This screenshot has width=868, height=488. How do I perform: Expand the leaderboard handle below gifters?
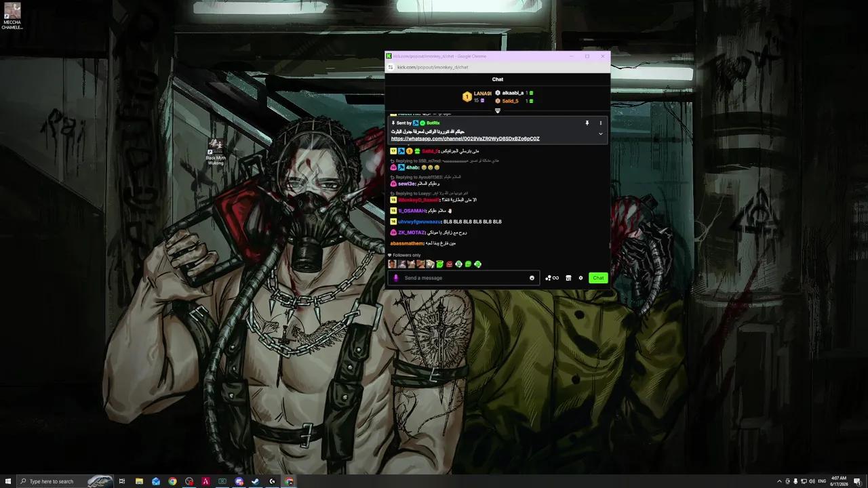[x=497, y=110]
